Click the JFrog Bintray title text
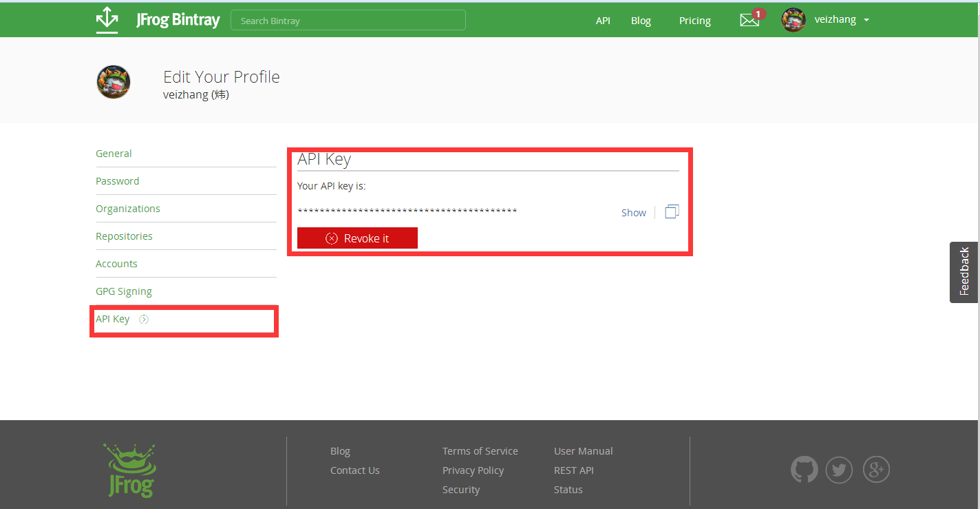 [178, 20]
